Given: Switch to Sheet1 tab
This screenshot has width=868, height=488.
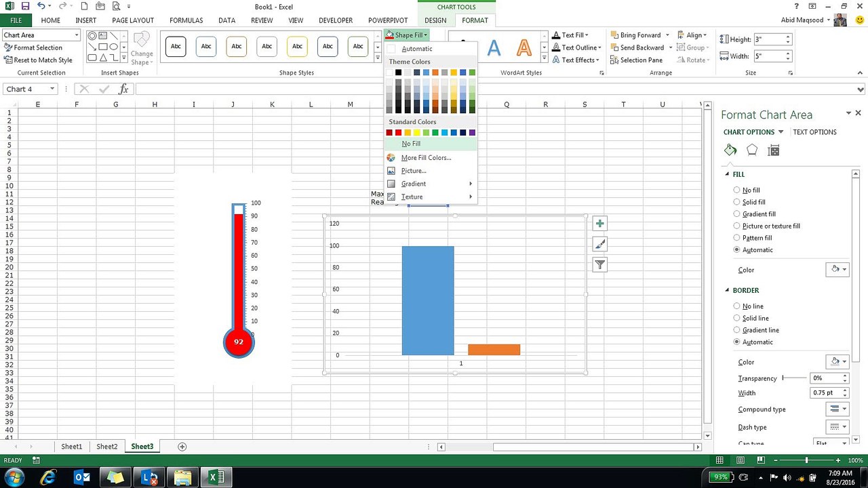Looking at the screenshot, I should tap(71, 447).
